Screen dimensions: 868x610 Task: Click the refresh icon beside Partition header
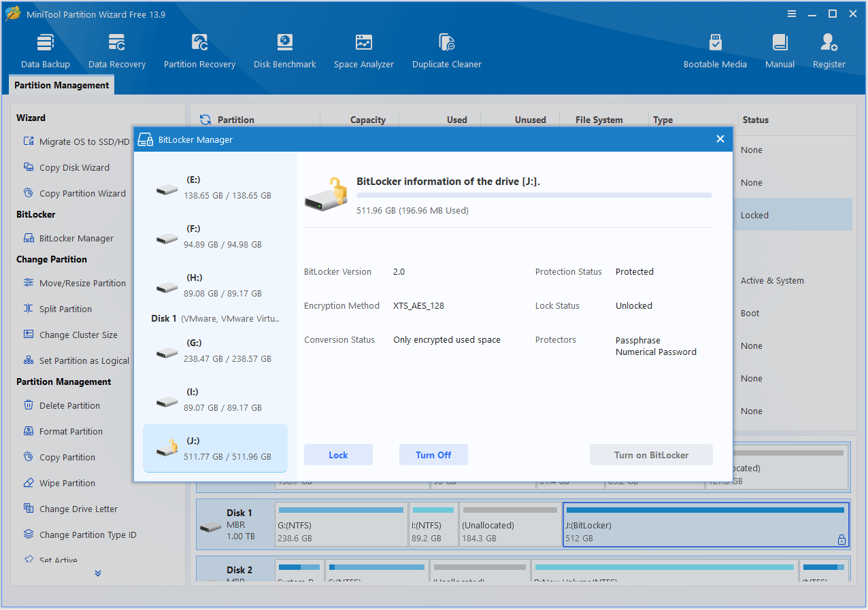point(205,120)
